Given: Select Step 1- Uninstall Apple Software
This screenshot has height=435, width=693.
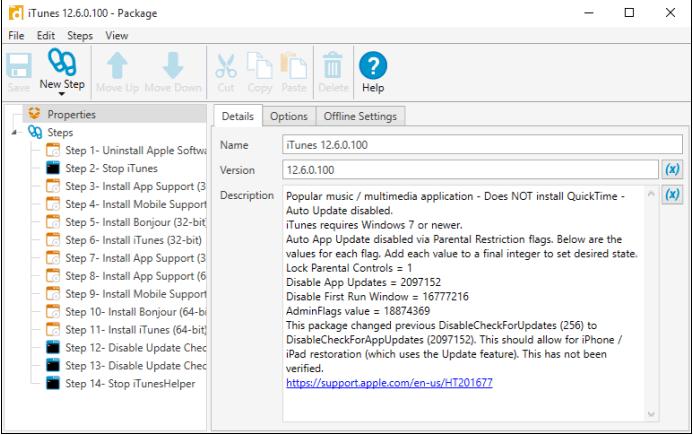Looking at the screenshot, I should tap(136, 150).
